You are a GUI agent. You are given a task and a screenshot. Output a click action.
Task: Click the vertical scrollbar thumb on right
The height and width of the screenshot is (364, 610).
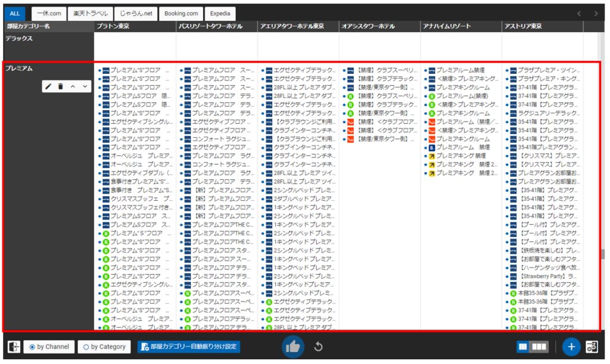click(602, 254)
